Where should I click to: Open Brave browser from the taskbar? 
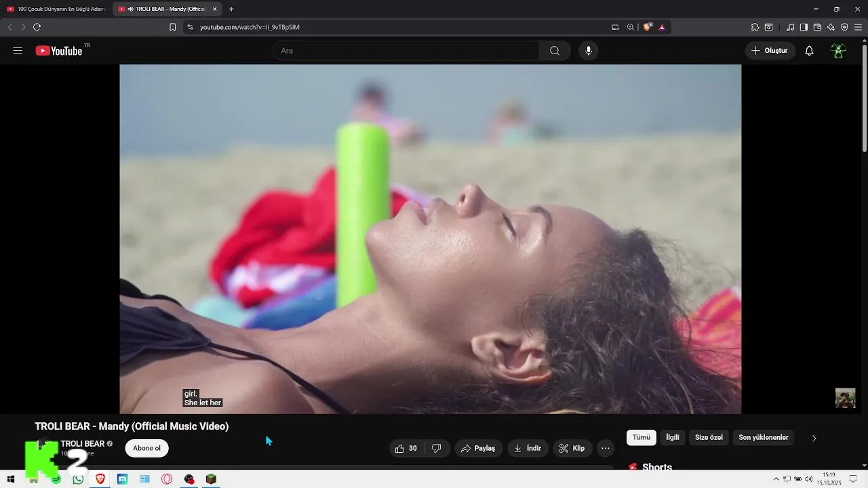pyautogui.click(x=100, y=479)
